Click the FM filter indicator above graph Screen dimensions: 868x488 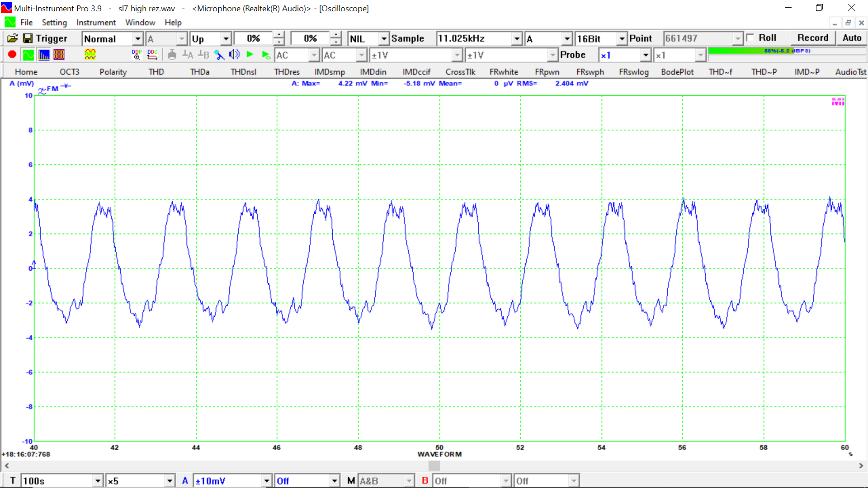(x=49, y=89)
